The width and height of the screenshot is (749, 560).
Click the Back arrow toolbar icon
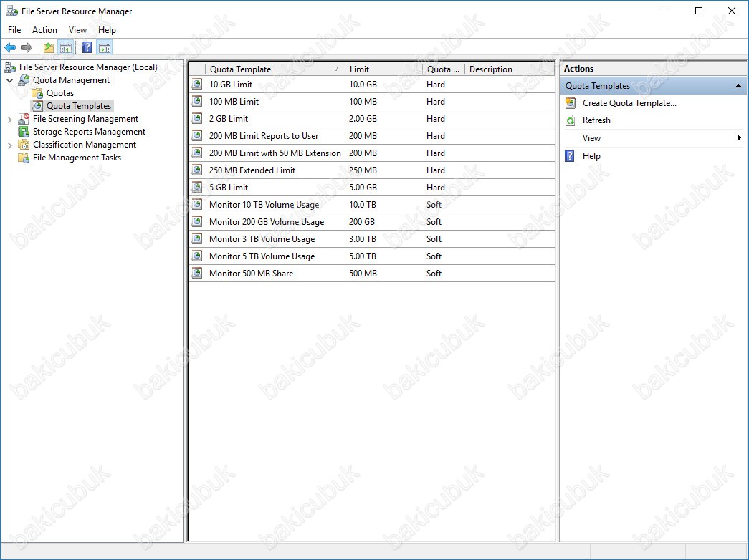10,47
